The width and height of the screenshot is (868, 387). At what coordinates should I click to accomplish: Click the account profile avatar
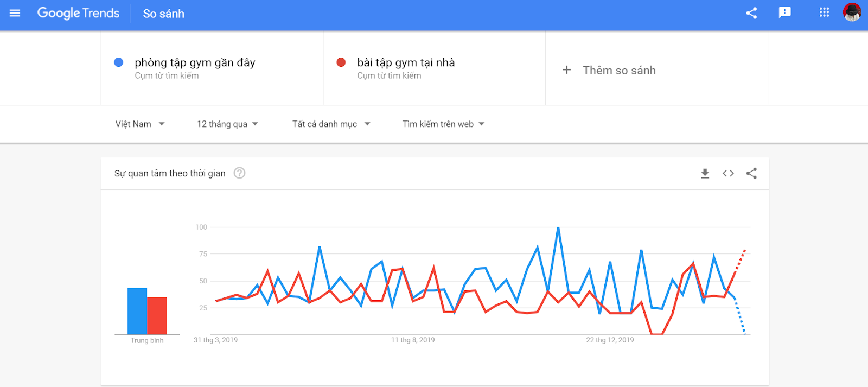click(852, 12)
